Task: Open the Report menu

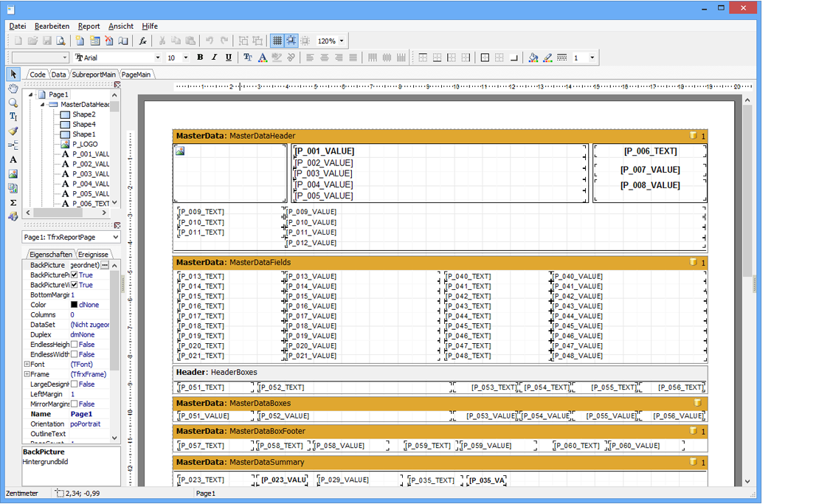Action: [x=89, y=26]
